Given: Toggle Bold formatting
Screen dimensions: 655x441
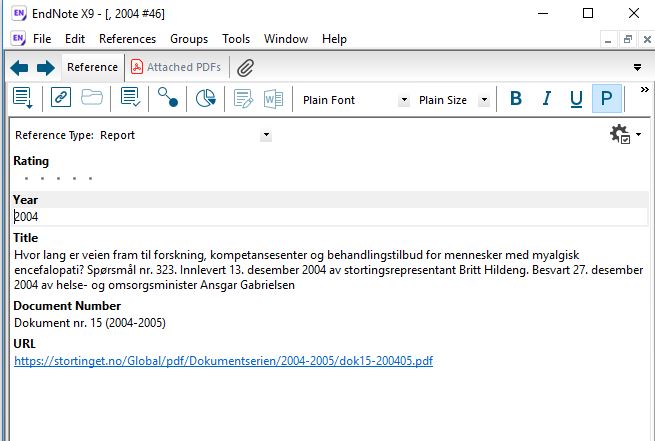Looking at the screenshot, I should [x=516, y=99].
